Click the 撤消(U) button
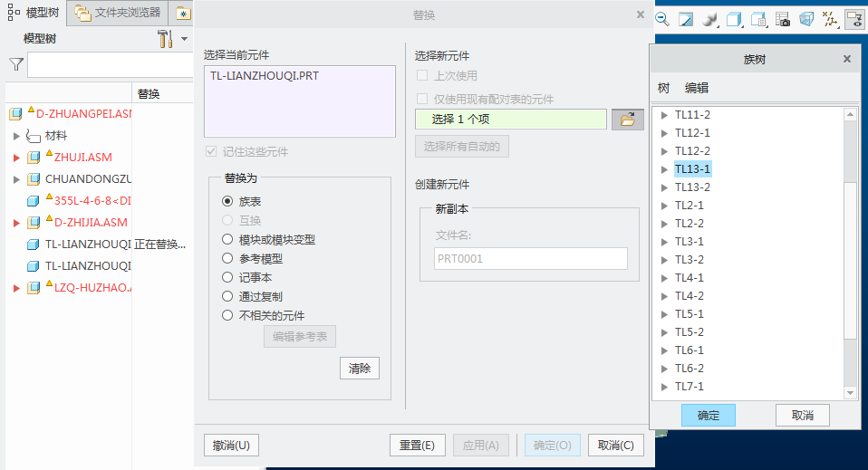 coord(231,445)
